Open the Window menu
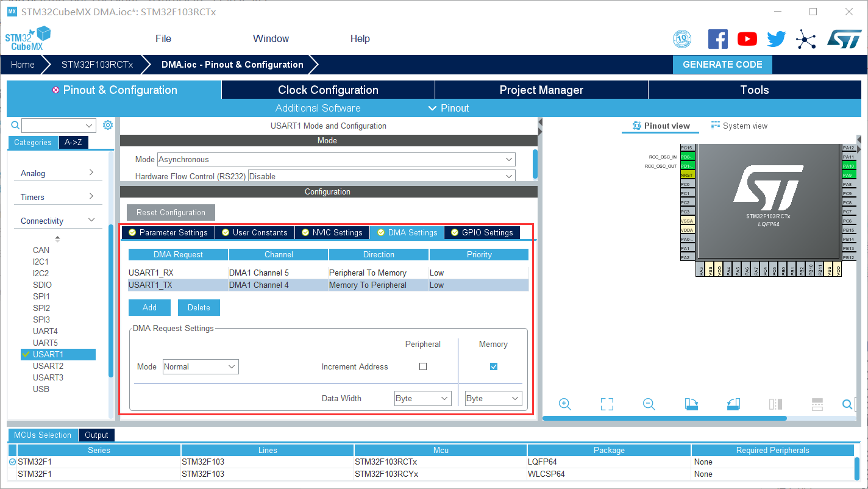Viewport: 868px width, 489px height. click(x=271, y=38)
